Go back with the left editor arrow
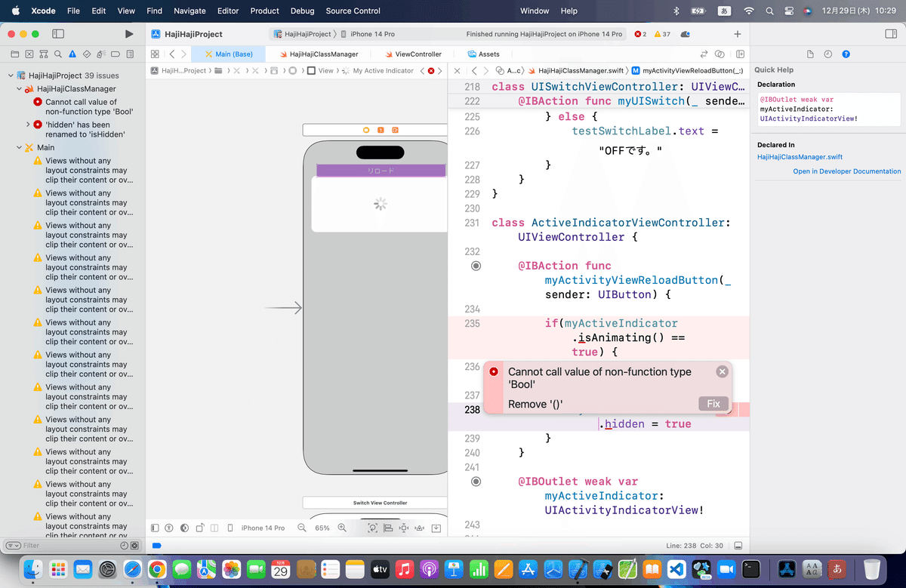This screenshot has height=588, width=906. click(172, 54)
